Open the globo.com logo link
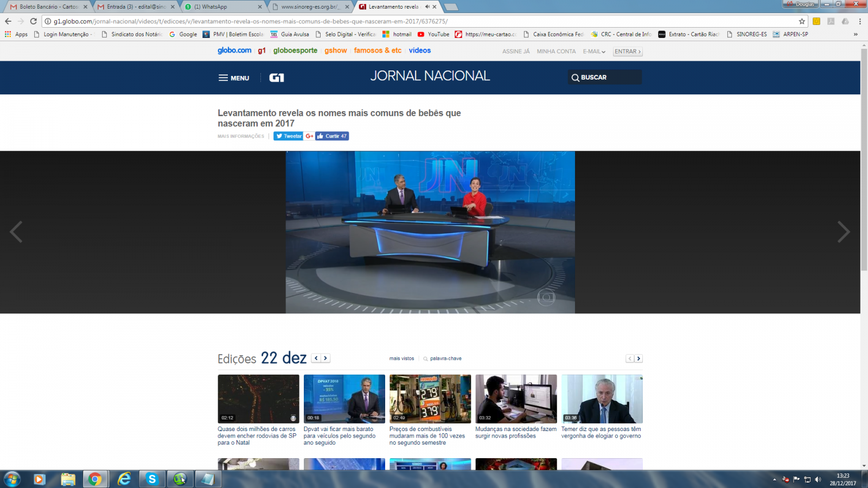The width and height of the screenshot is (868, 488). click(234, 50)
